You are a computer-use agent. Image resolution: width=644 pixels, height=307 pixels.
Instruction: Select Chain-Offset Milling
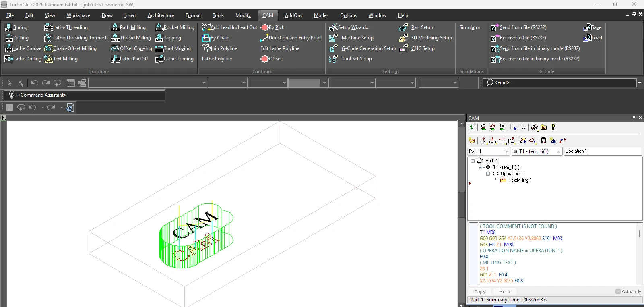coord(70,48)
